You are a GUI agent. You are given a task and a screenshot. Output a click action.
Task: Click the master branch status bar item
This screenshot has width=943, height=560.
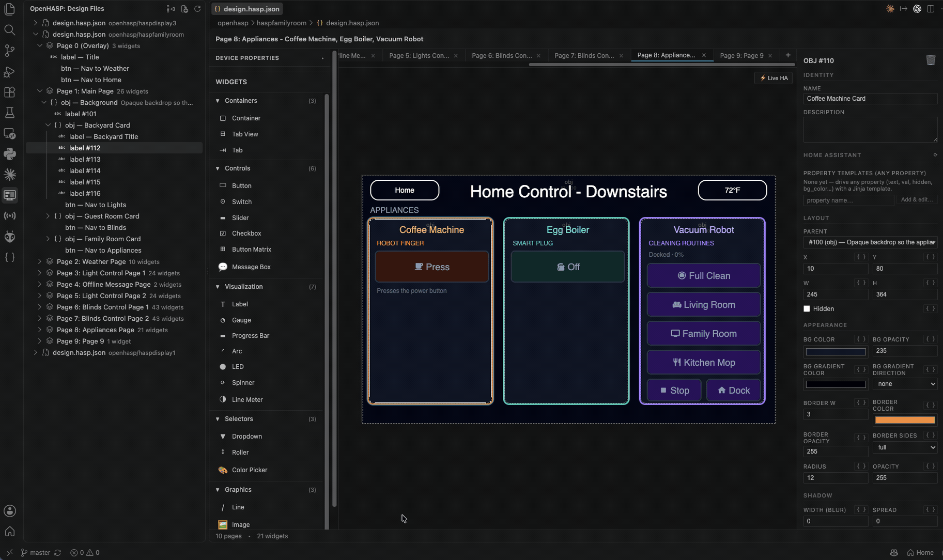tap(36, 553)
